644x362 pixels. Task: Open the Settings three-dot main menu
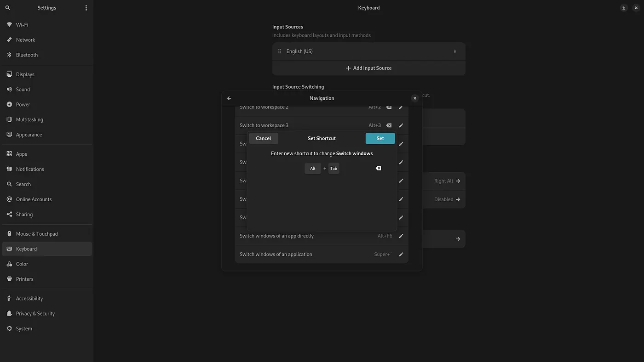coord(86,8)
